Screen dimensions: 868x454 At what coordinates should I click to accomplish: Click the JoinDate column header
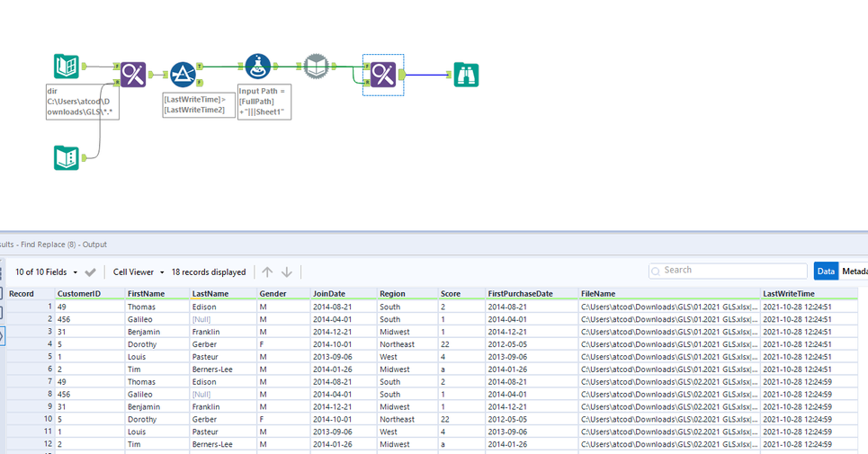point(344,294)
